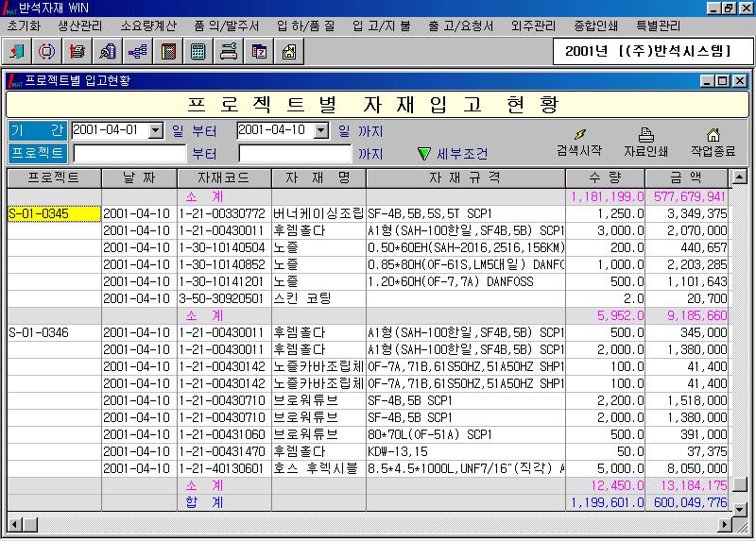Click the exit door icon in toolbar
756x541 pixels.
(18, 51)
